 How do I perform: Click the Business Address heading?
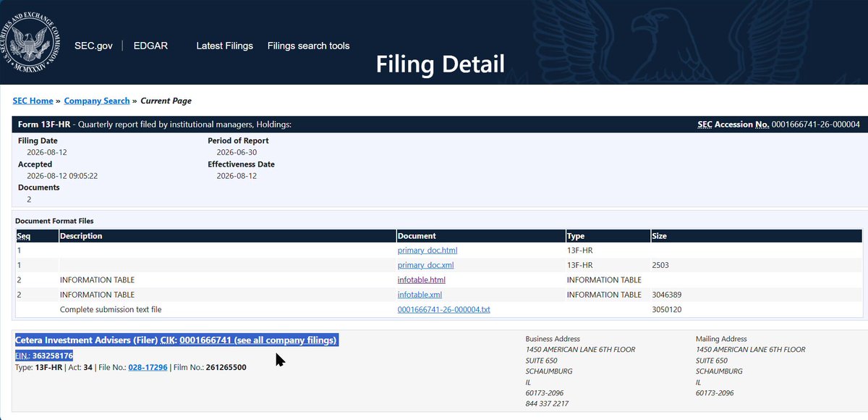(553, 339)
